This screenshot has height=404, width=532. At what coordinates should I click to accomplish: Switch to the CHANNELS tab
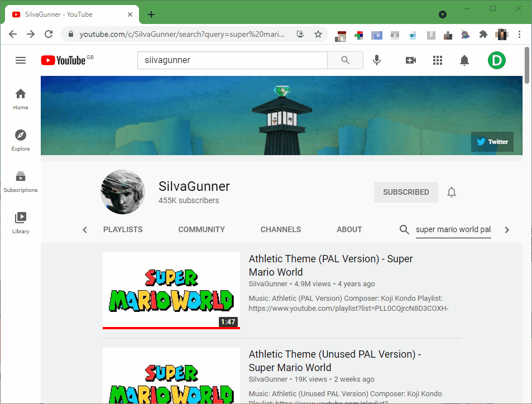click(281, 230)
